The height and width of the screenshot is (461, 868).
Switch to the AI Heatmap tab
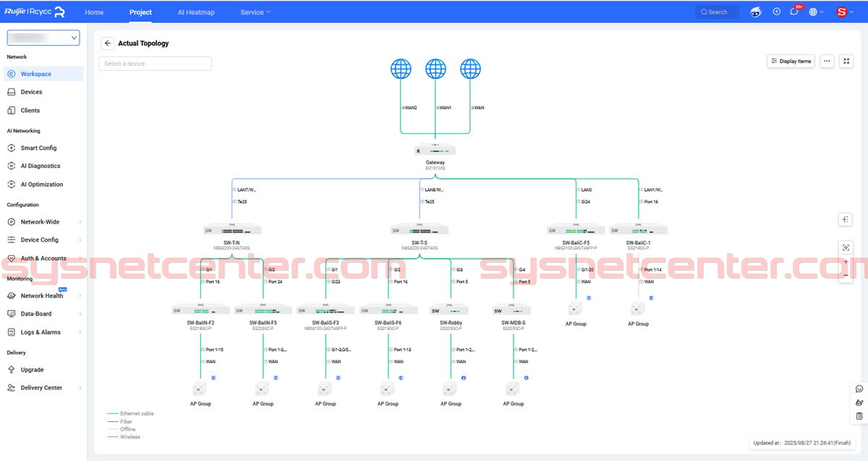tap(196, 12)
